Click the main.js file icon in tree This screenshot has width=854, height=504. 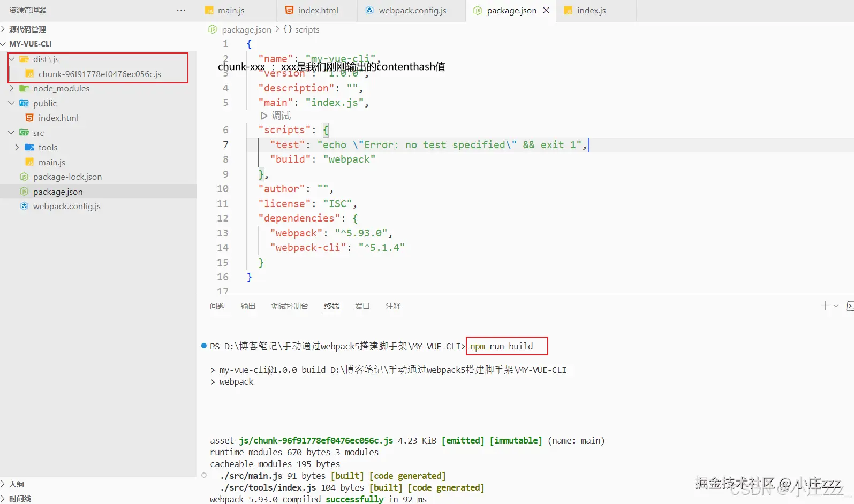coord(29,162)
